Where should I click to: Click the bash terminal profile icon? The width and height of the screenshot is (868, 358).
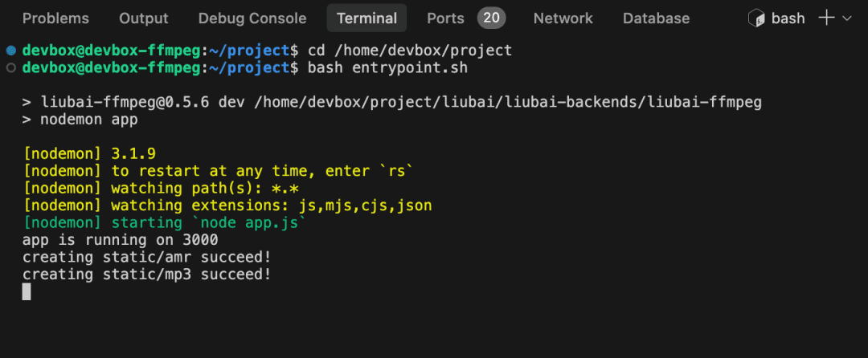pos(756,18)
